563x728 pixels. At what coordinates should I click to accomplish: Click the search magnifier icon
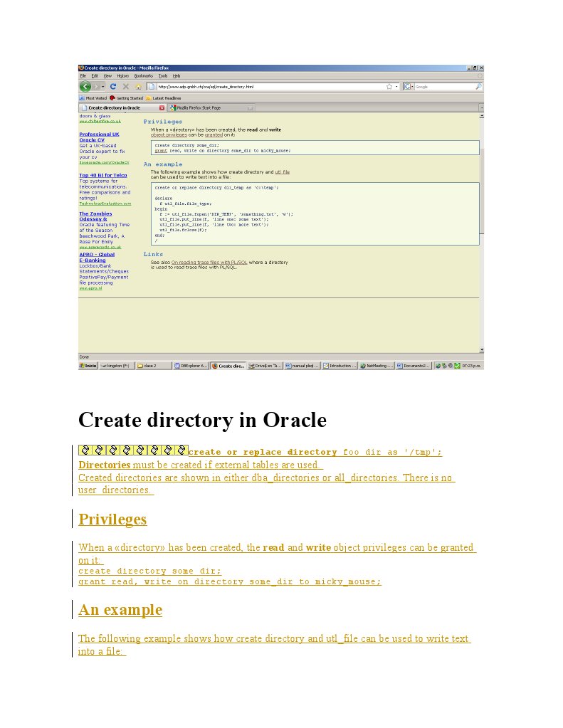point(478,86)
